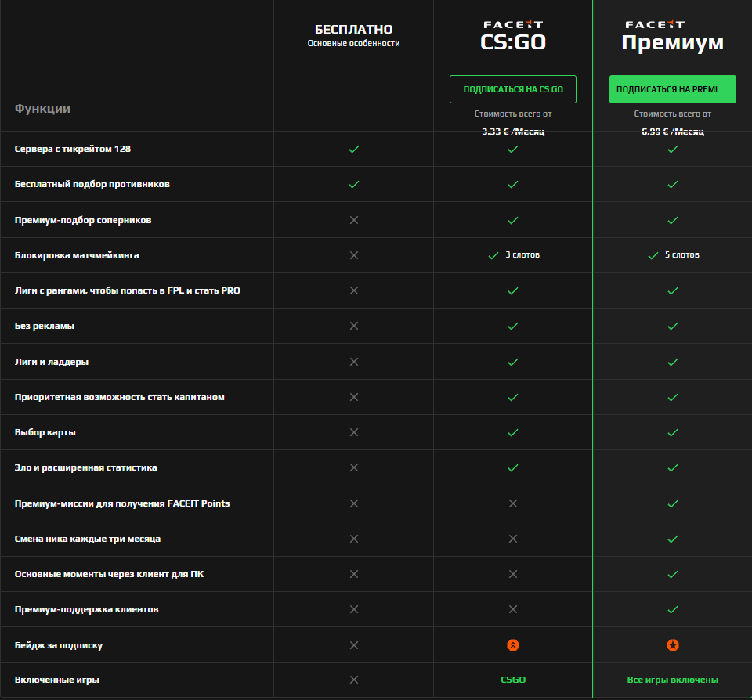
Task: Click Premium checkmark beside 5 слотов
Action: pos(653,255)
